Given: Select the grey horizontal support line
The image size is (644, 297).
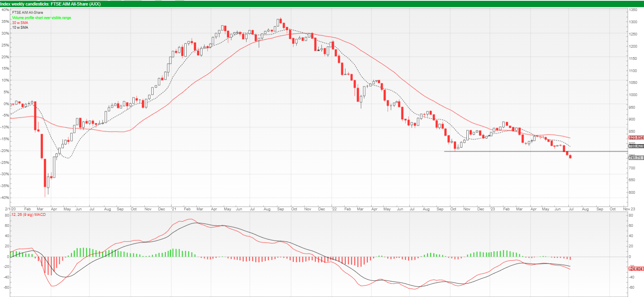Looking at the screenshot, I should [536, 151].
